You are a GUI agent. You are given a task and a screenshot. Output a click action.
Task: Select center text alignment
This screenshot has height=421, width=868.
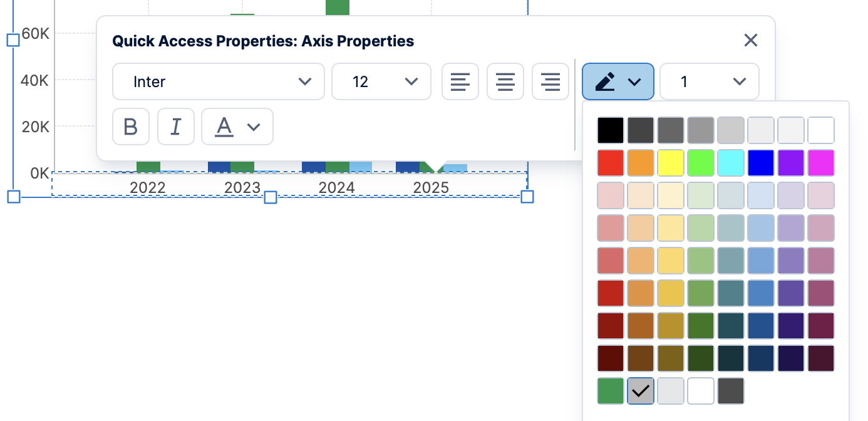(x=505, y=81)
